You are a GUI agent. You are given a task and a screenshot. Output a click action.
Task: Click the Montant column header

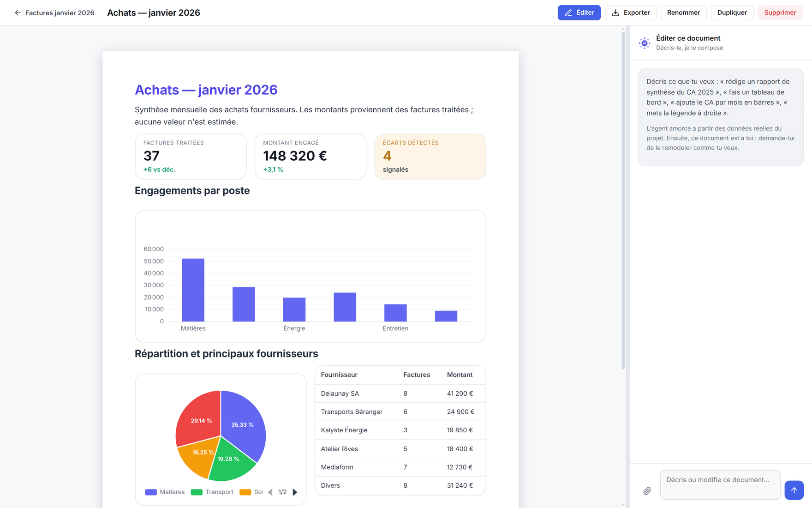tap(460, 375)
